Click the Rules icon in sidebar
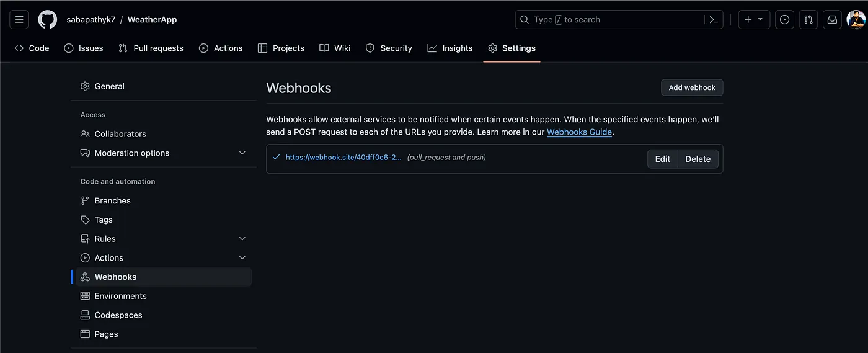This screenshot has height=353, width=868. point(86,239)
